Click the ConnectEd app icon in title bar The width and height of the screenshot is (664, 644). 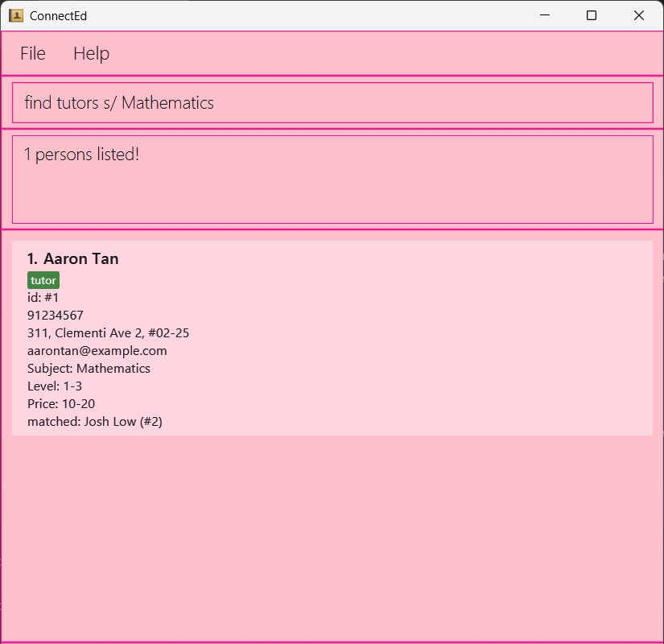pyautogui.click(x=16, y=15)
